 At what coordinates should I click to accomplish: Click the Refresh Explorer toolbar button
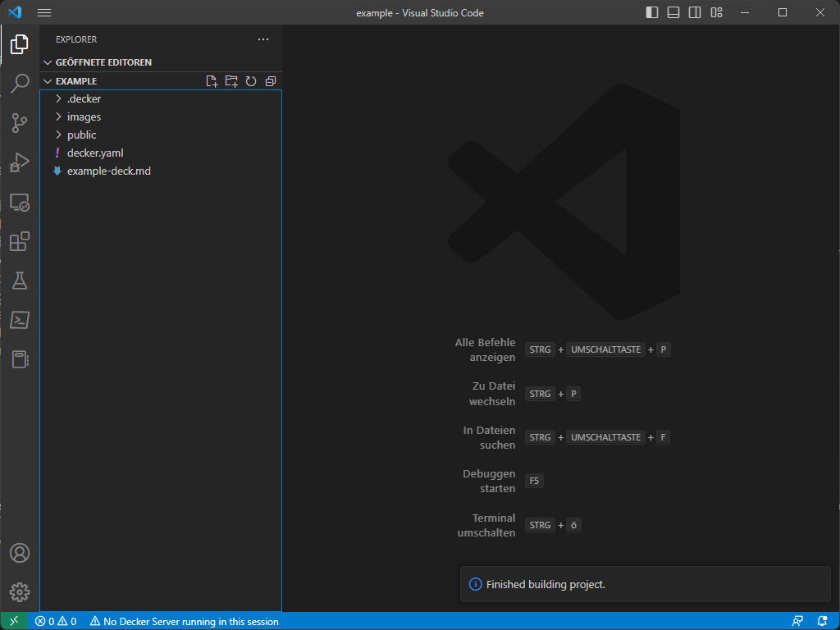(x=251, y=80)
